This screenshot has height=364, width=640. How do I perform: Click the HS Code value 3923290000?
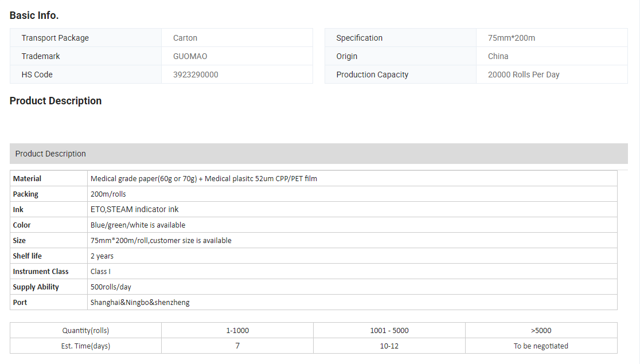point(196,75)
